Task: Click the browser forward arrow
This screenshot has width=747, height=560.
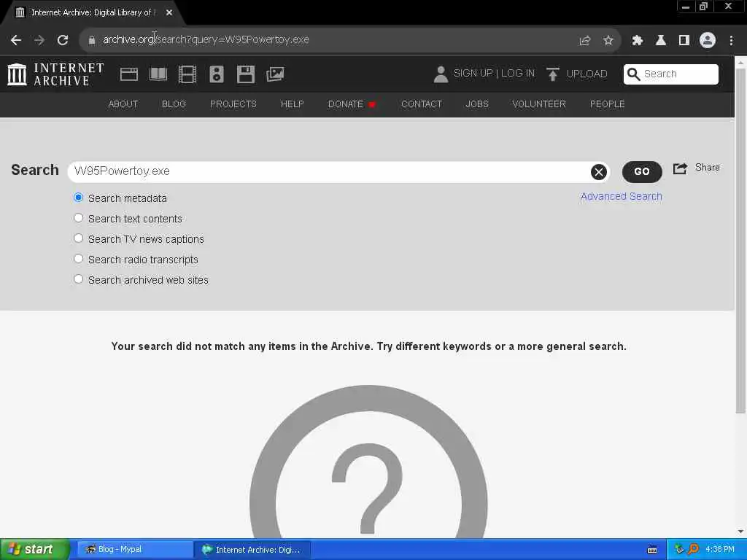Action: click(x=39, y=40)
